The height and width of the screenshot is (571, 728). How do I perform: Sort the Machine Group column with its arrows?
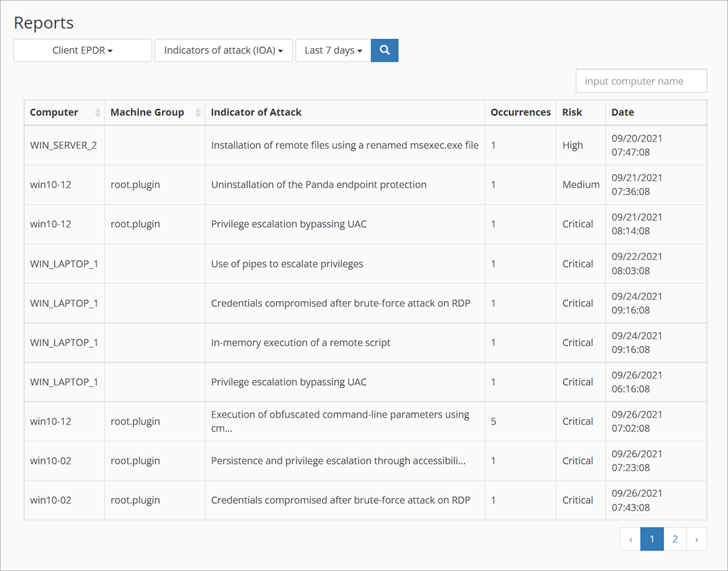(198, 112)
